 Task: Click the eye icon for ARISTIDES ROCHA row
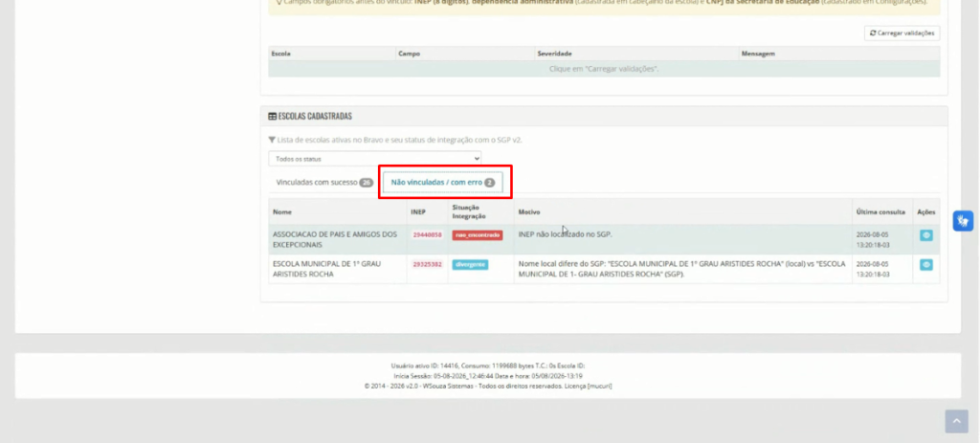pos(926,264)
